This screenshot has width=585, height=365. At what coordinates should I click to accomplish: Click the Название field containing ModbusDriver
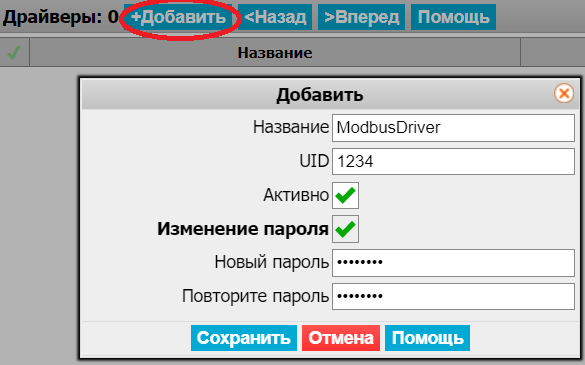point(453,128)
